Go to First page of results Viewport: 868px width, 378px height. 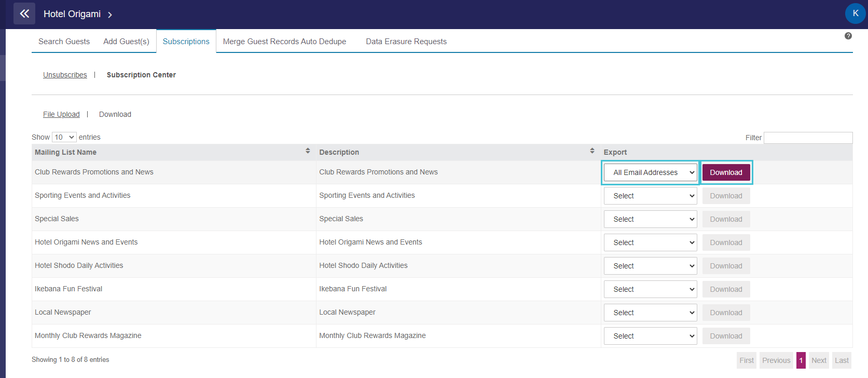point(747,360)
